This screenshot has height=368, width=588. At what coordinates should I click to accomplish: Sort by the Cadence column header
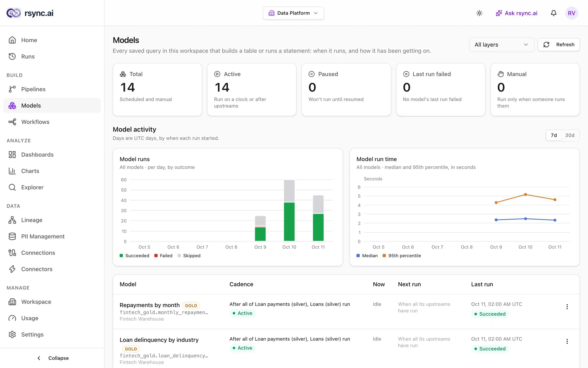click(x=241, y=284)
